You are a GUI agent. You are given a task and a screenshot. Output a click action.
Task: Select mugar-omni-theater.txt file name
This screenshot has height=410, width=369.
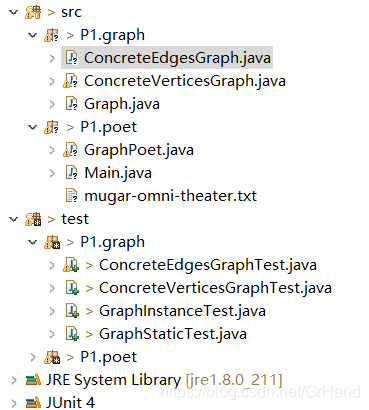tap(171, 196)
